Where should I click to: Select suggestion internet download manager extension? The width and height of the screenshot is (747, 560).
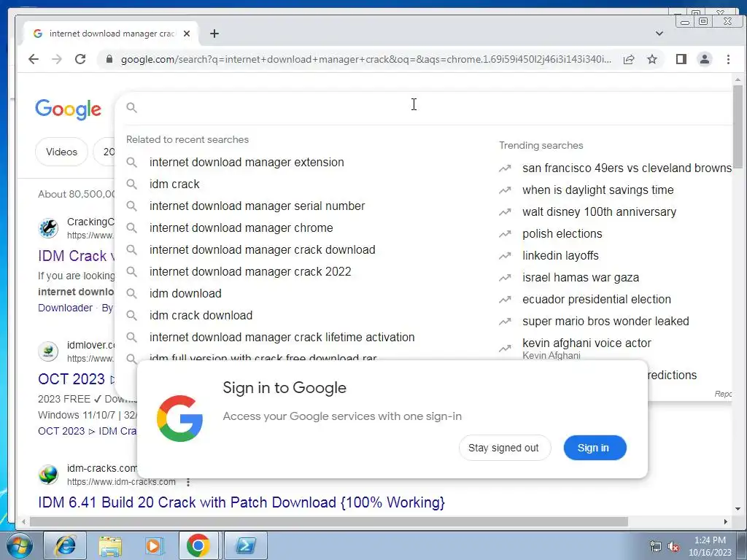(x=247, y=162)
